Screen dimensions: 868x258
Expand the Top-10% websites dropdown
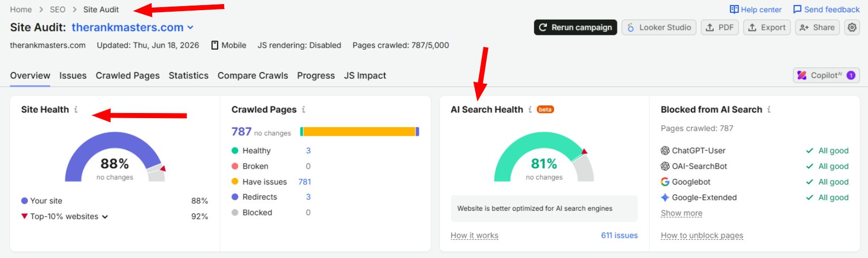click(105, 216)
